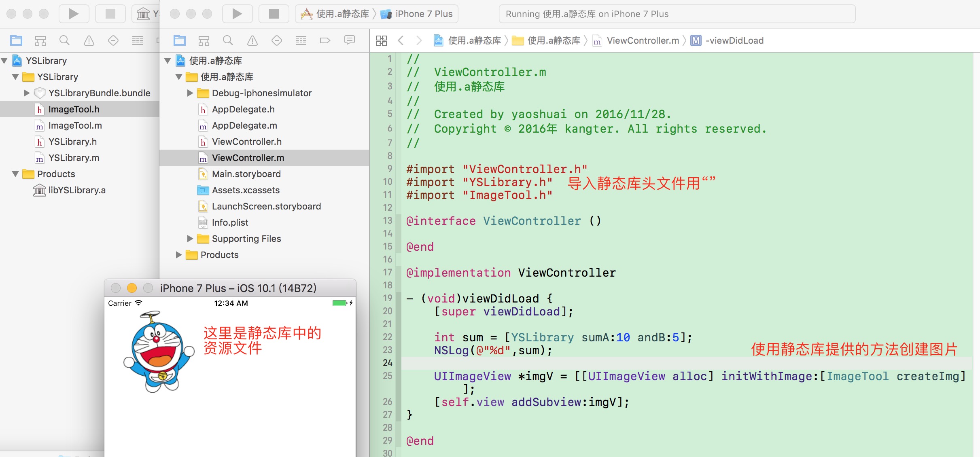Show Find navigator in front window

coord(228,40)
